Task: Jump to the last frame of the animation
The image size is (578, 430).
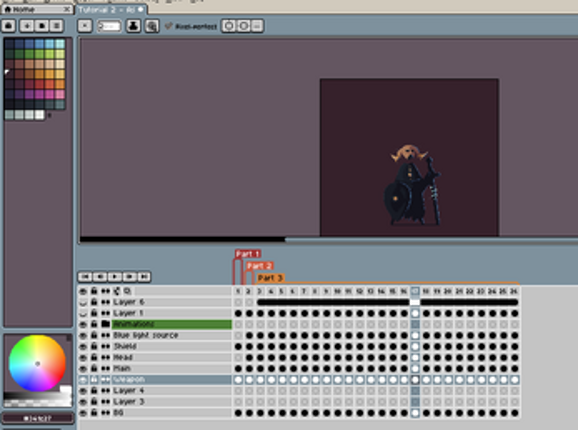Action: (x=144, y=276)
